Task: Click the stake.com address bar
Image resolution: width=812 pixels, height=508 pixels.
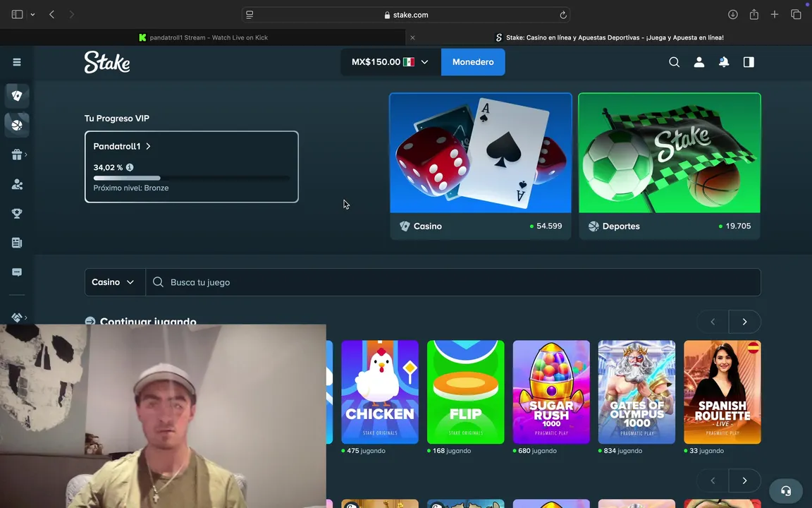Action: click(x=406, y=15)
